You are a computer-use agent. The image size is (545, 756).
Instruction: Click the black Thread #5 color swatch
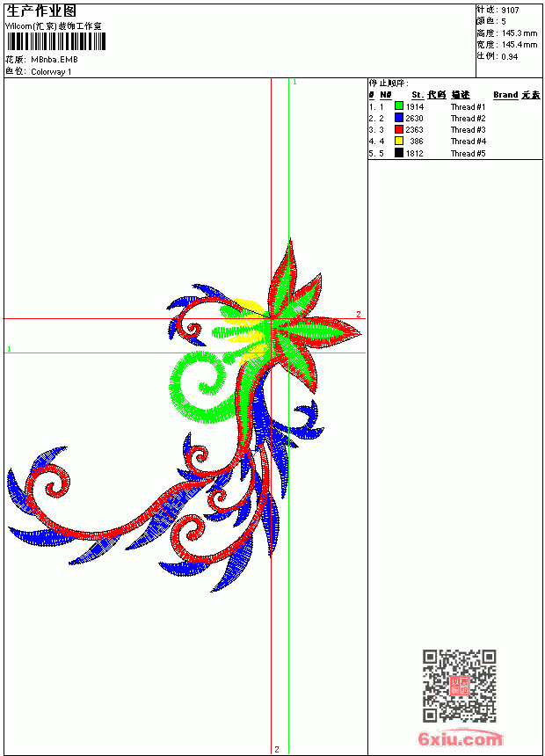[399, 153]
